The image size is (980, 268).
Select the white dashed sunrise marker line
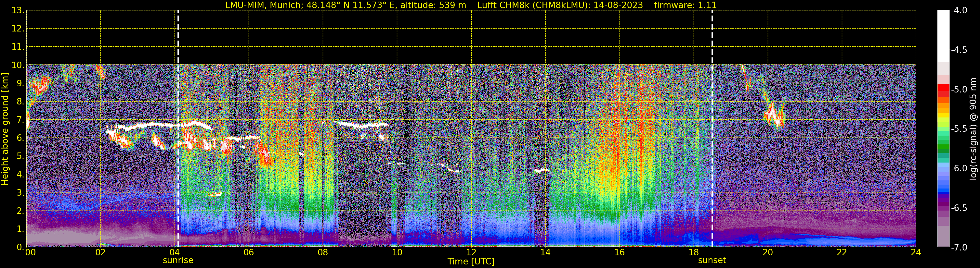pos(178,129)
